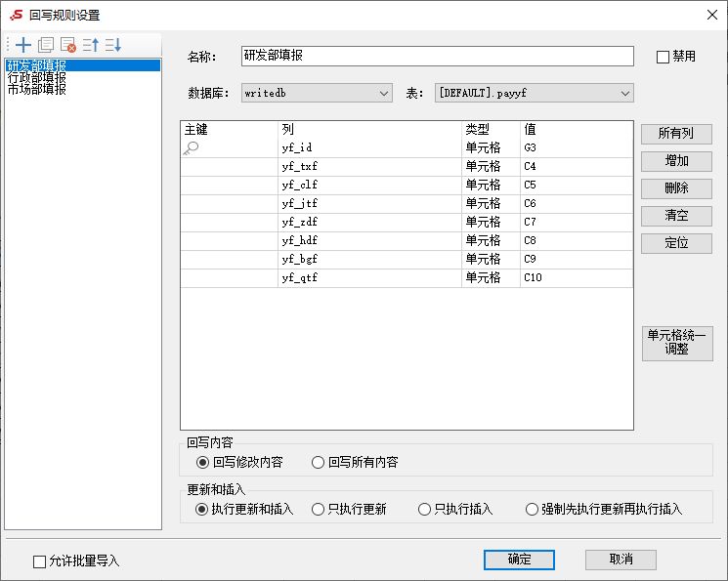
Task: Click the 单元格统一调整 button
Action: (677, 344)
